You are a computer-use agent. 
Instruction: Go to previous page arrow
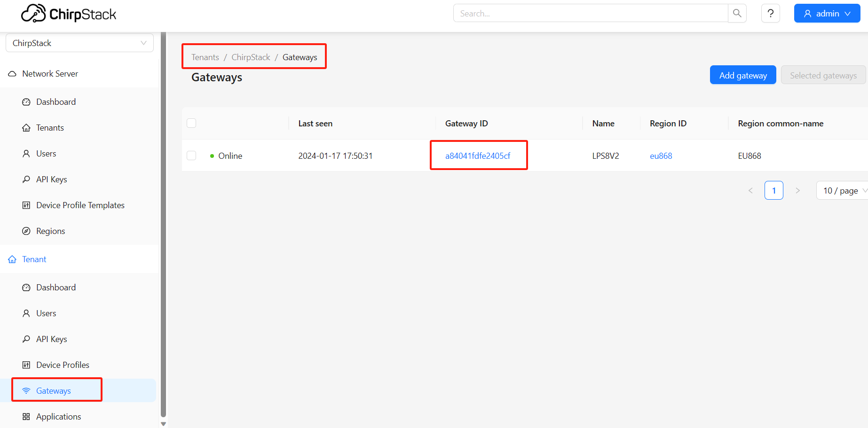[750, 190]
